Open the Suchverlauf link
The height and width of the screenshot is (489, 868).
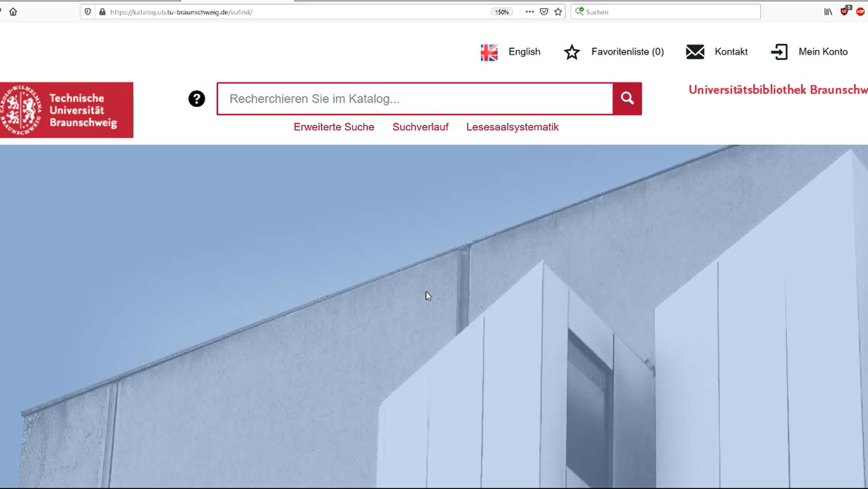click(x=420, y=127)
